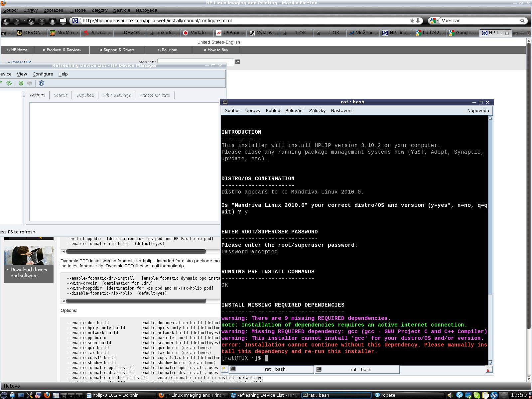Click Support & Drivers link
The width and height of the screenshot is (532, 399).
tap(117, 50)
